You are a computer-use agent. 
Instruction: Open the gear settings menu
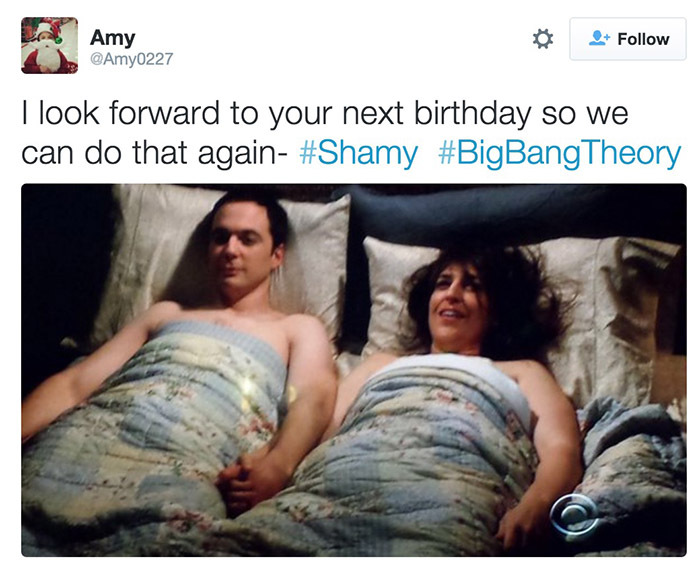[x=543, y=39]
